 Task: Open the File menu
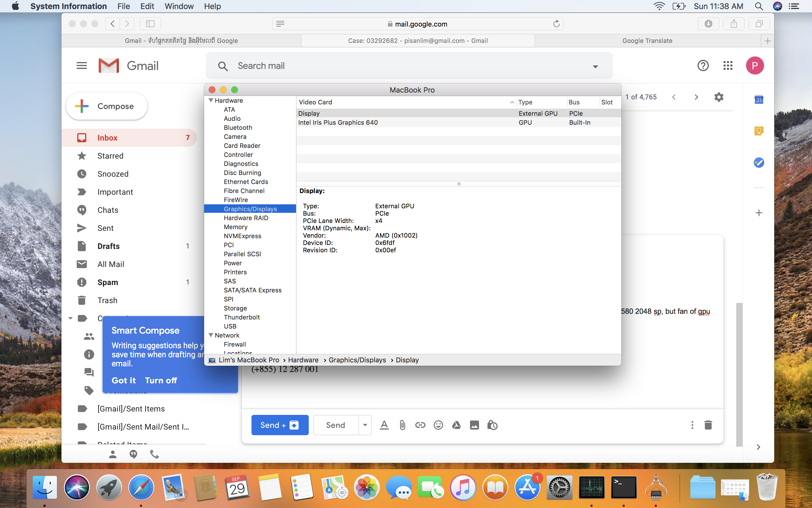pyautogui.click(x=123, y=6)
